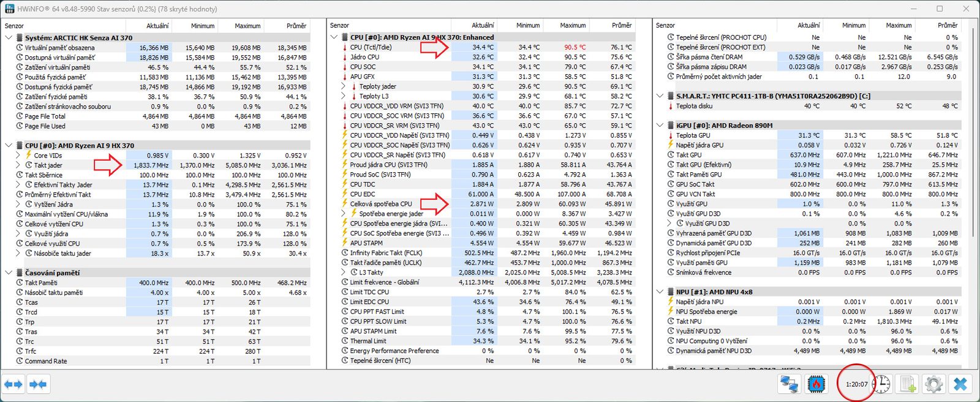Click the 2.871 W Celková spotřeba CPU value
980x402 pixels.
(x=481, y=203)
